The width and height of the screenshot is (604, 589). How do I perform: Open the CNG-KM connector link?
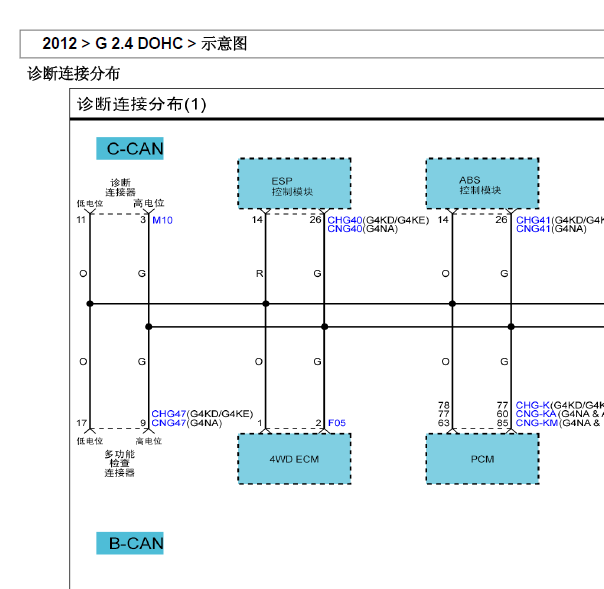537,423
